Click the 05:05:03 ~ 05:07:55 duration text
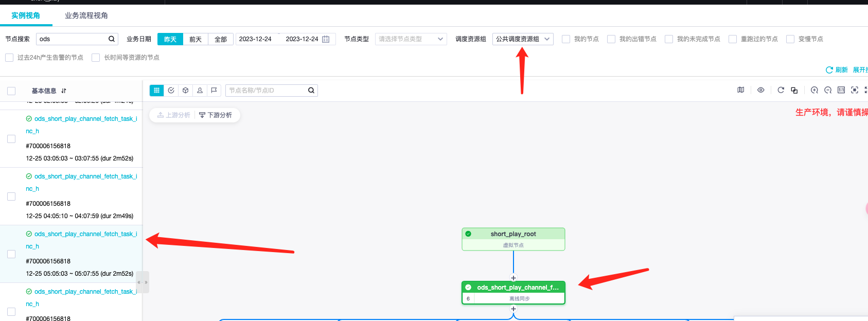 coord(80,274)
